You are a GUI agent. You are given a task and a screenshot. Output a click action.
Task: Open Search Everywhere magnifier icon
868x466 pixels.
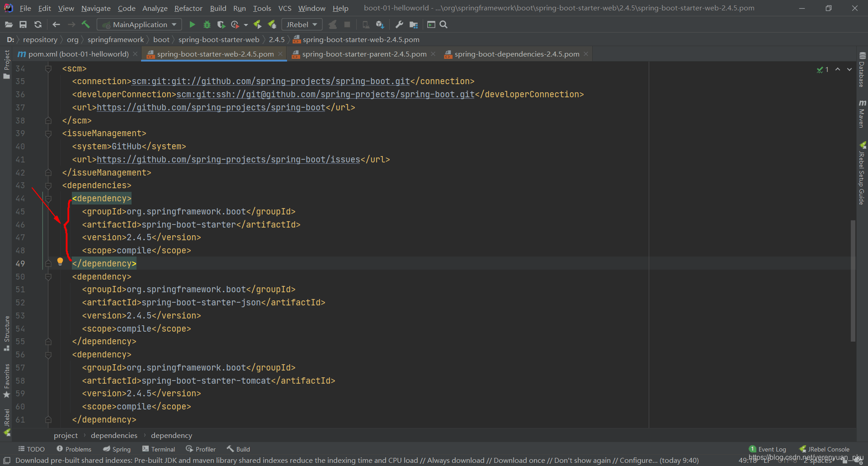444,24
